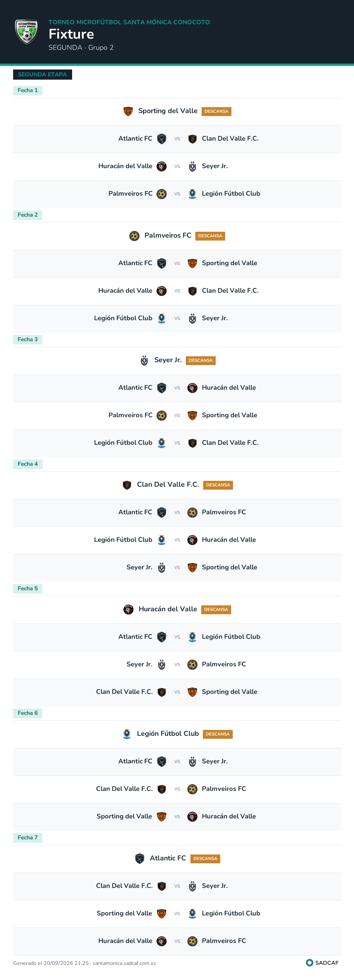Click Clan Del Valle F.C. crest in Fecha 4
This screenshot has height=980, width=354.
(127, 485)
